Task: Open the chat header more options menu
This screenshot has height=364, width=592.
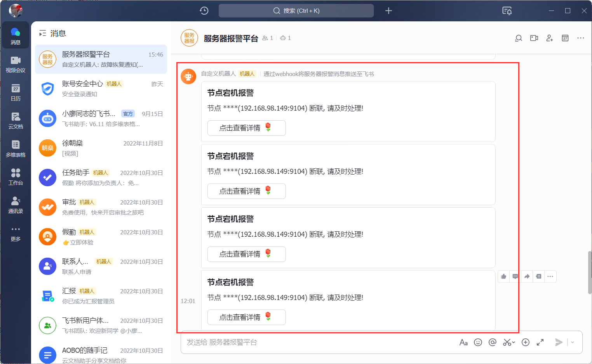Action: click(581, 38)
